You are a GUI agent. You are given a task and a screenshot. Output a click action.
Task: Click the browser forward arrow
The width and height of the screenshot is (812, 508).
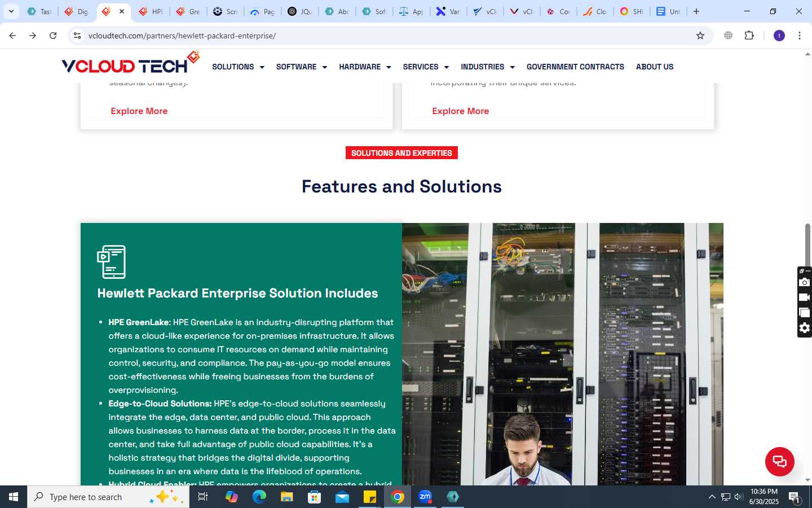click(x=33, y=36)
